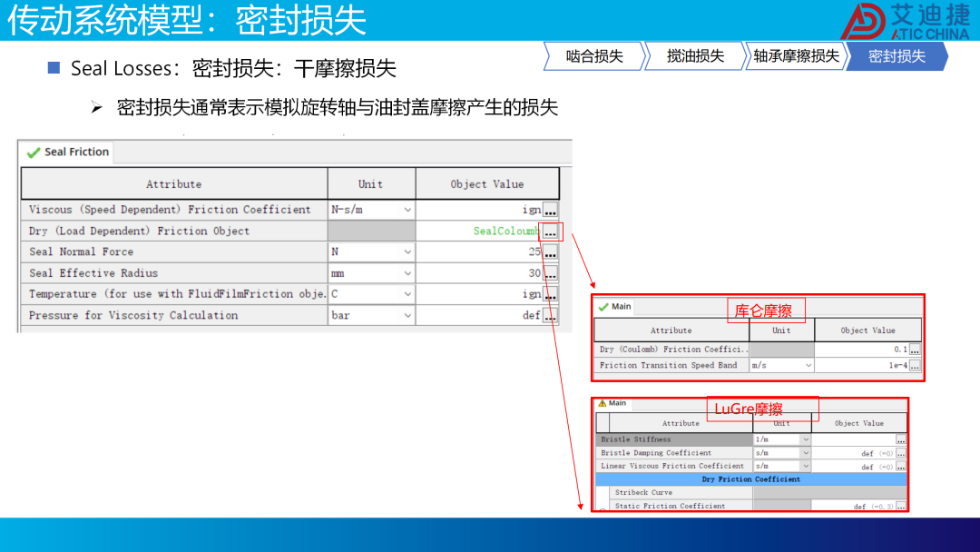The image size is (980, 552).
Task: Click Coulomb Friction Coefficient value 0.1
Action: (x=901, y=350)
